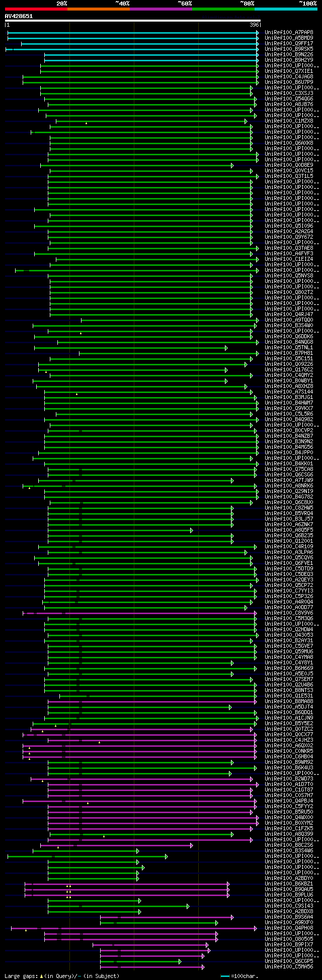Select the UniRef100_C3XSJ3 label

point(289,93)
